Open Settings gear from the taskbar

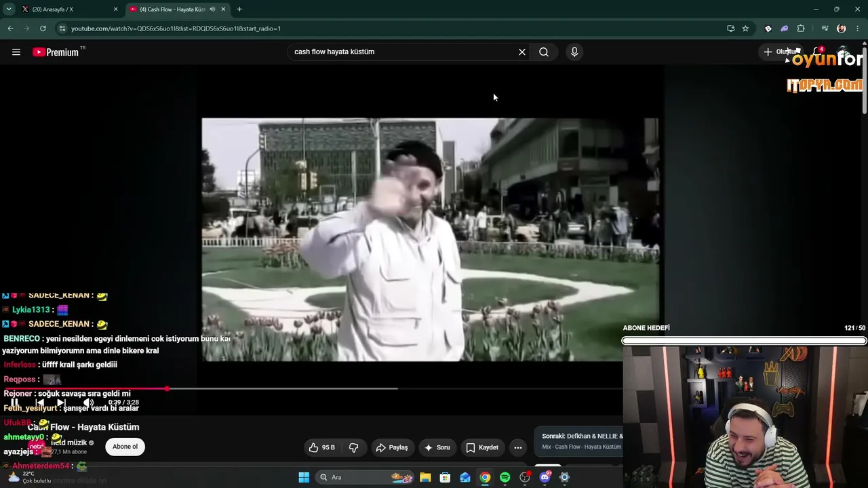click(564, 477)
